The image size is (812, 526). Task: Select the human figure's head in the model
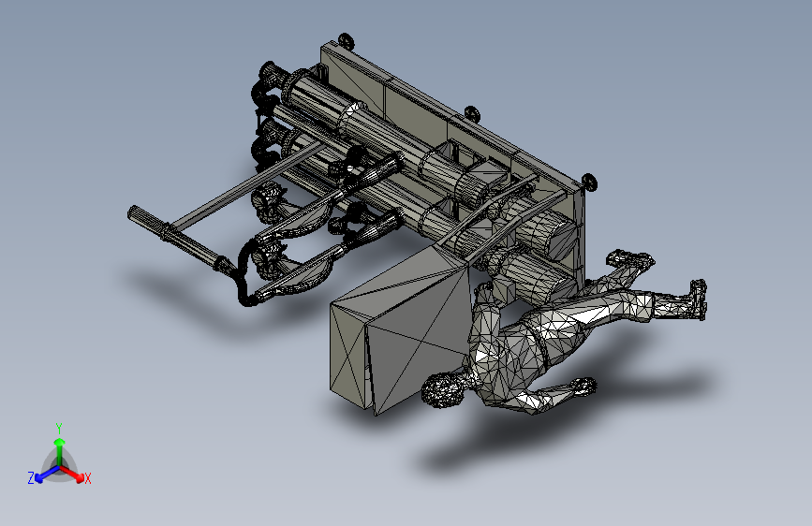(443, 389)
